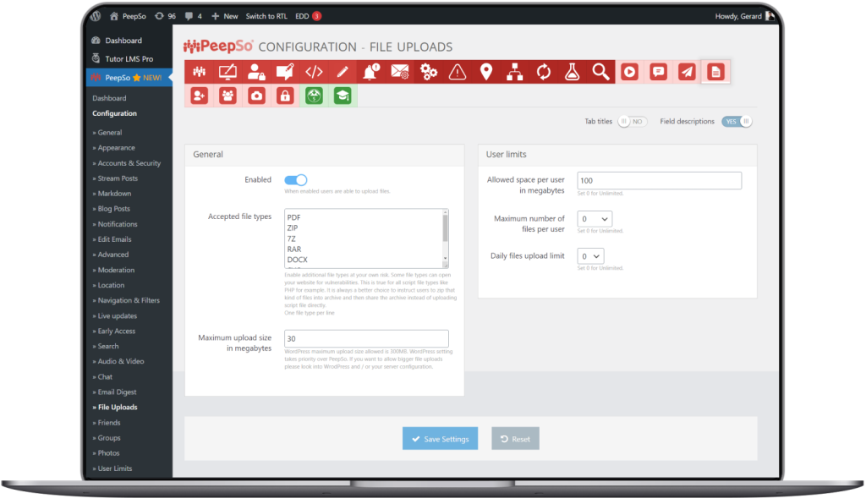Click inside Accepted file types list
This screenshot has height=504, width=866.
coord(363,238)
